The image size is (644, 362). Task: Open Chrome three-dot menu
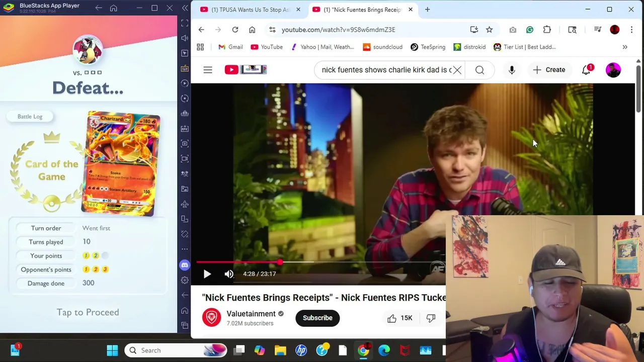(x=631, y=30)
